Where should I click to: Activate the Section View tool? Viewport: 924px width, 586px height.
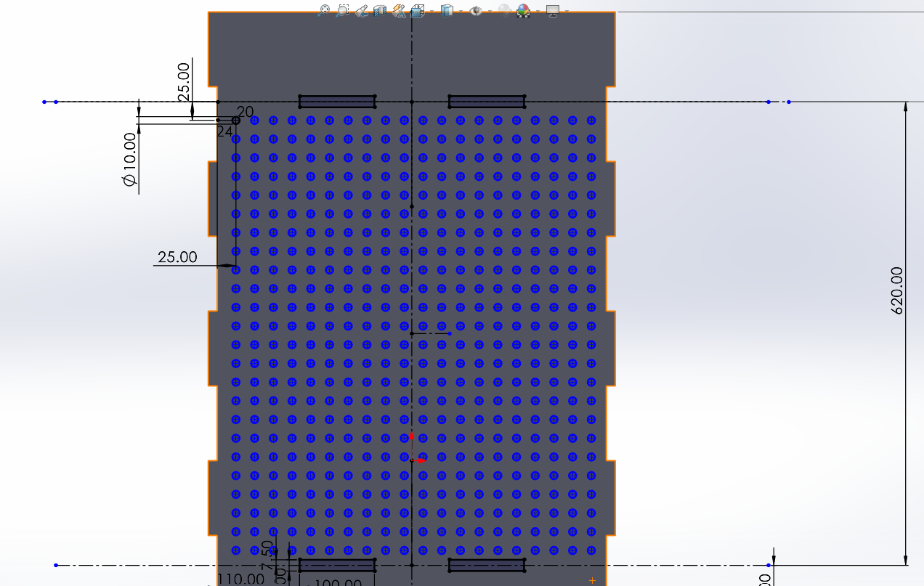380,11
